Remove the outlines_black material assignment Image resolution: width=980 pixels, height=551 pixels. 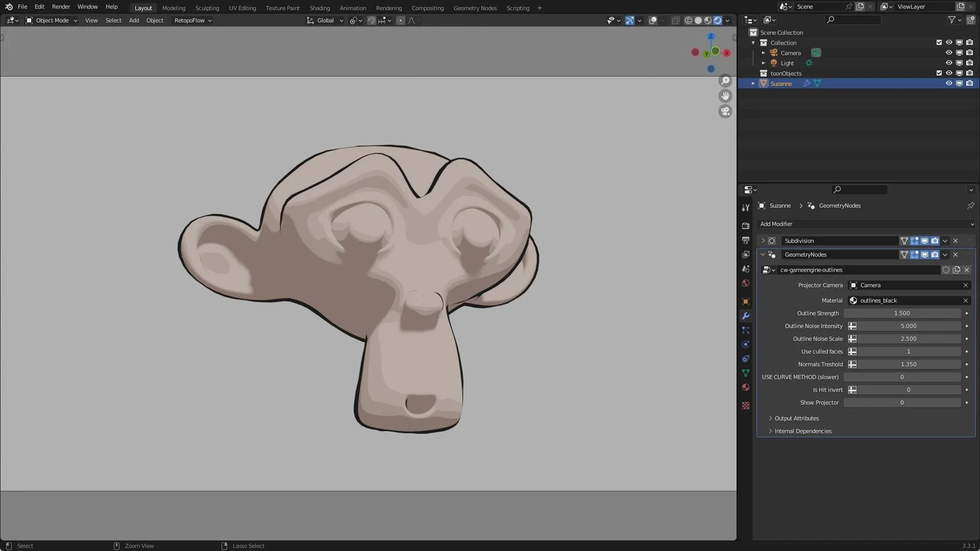965,300
